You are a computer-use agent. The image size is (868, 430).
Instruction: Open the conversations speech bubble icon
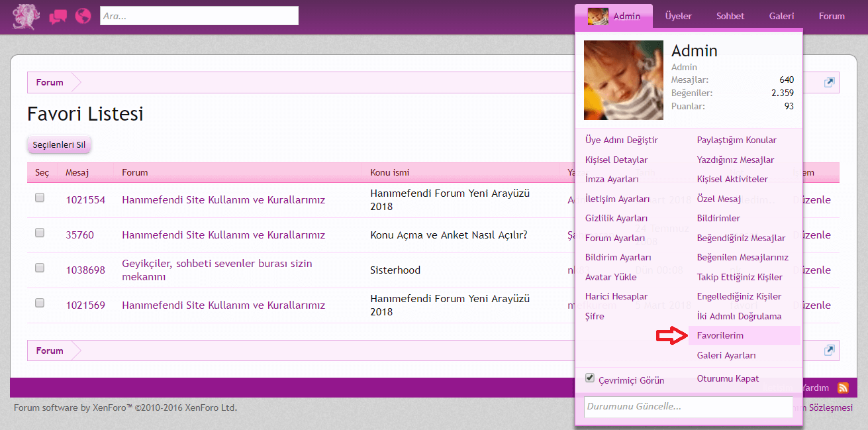pyautogui.click(x=58, y=17)
